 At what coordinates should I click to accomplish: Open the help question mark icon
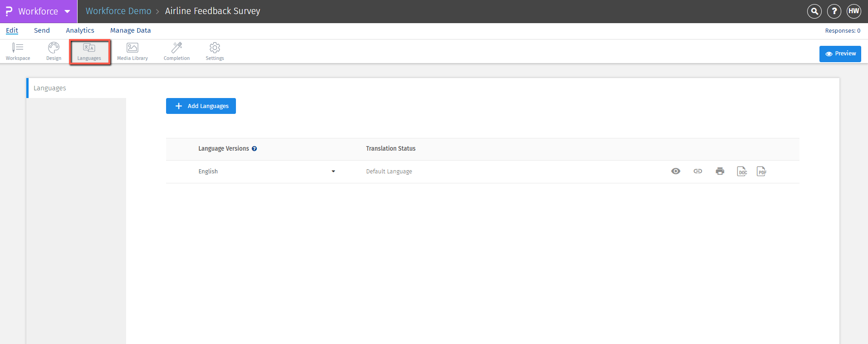point(834,11)
